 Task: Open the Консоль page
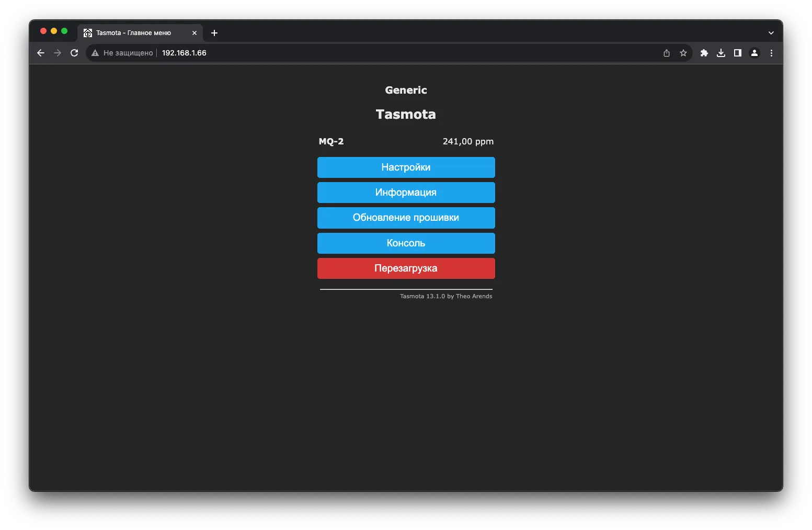406,243
